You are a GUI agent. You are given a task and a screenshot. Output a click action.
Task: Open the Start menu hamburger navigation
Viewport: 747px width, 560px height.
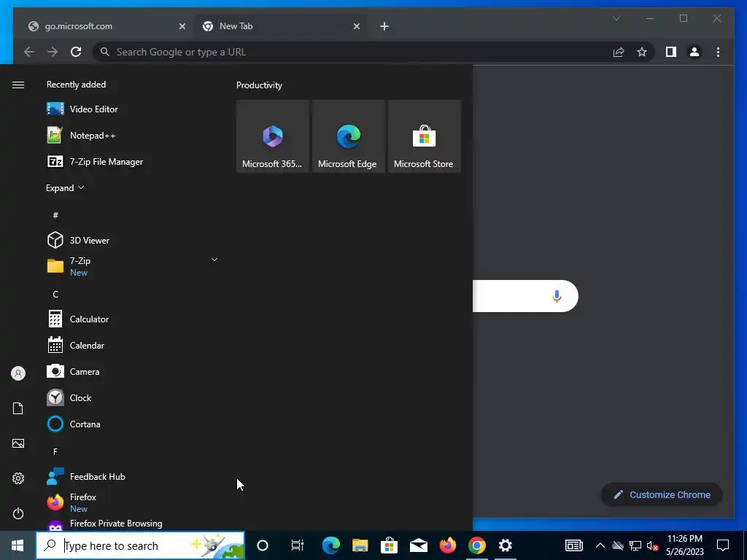point(18,85)
